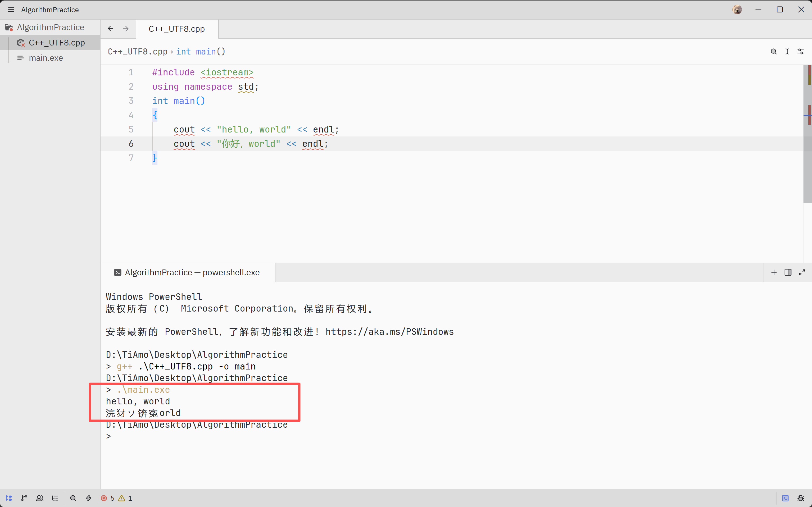This screenshot has width=812, height=507.
Task: Minimize the AlgorithmPractice window
Action: point(758,10)
